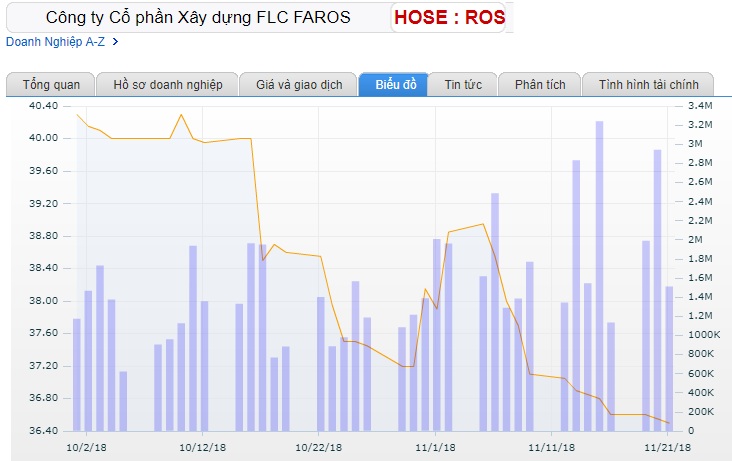Open the Giá và giao dịch tab
Image resolution: width=732 pixels, height=461 pixels.
tap(299, 85)
